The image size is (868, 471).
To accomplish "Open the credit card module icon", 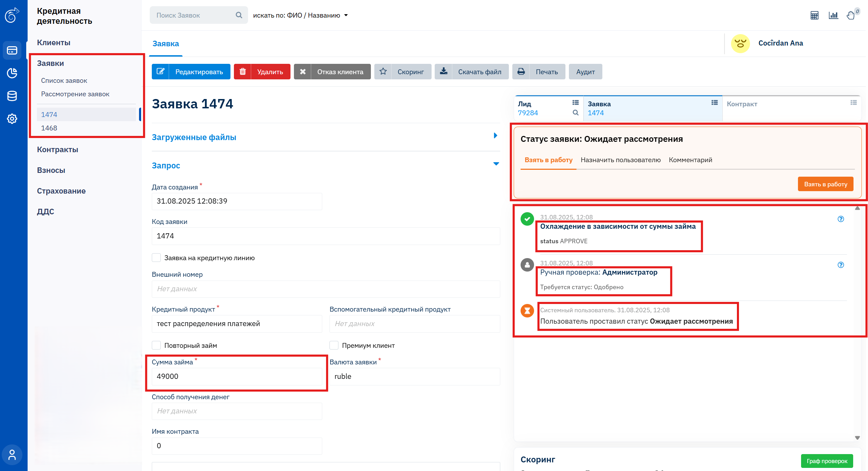I will tap(12, 50).
